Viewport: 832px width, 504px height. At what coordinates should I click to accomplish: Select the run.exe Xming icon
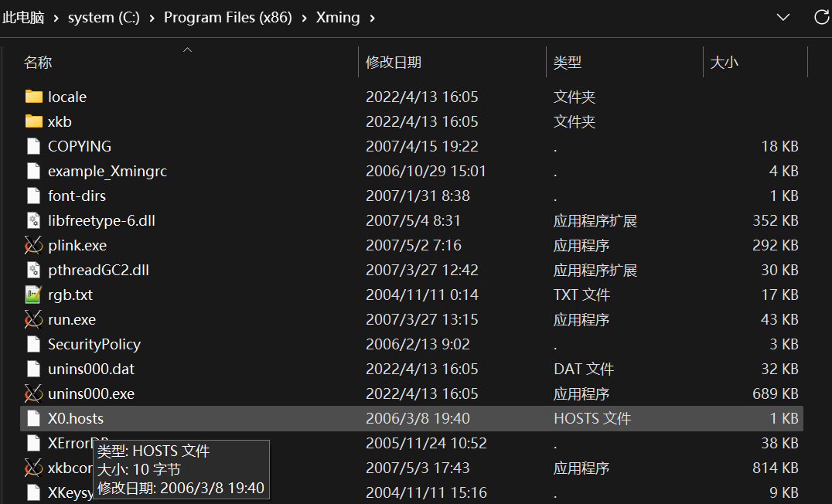coord(33,319)
